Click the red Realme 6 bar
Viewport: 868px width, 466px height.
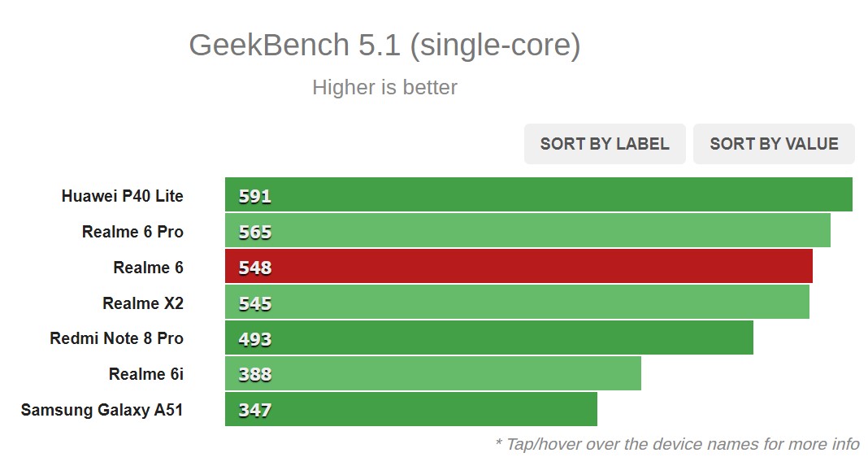pos(519,267)
